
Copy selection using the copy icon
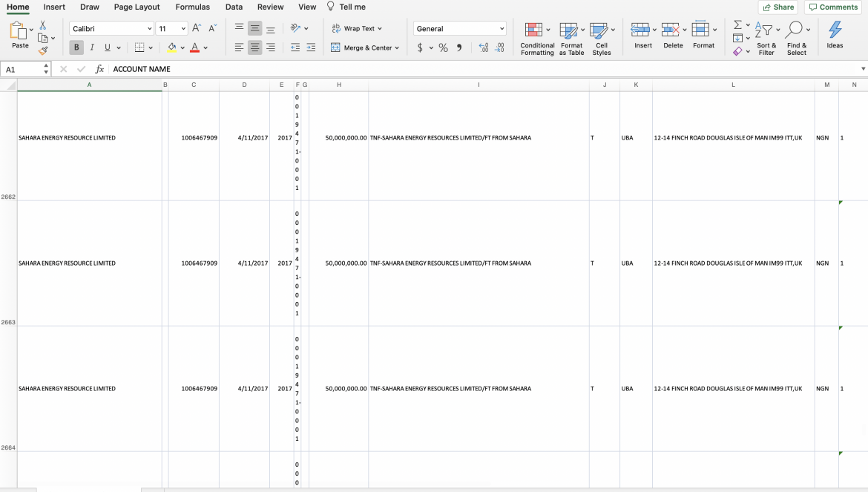point(42,38)
